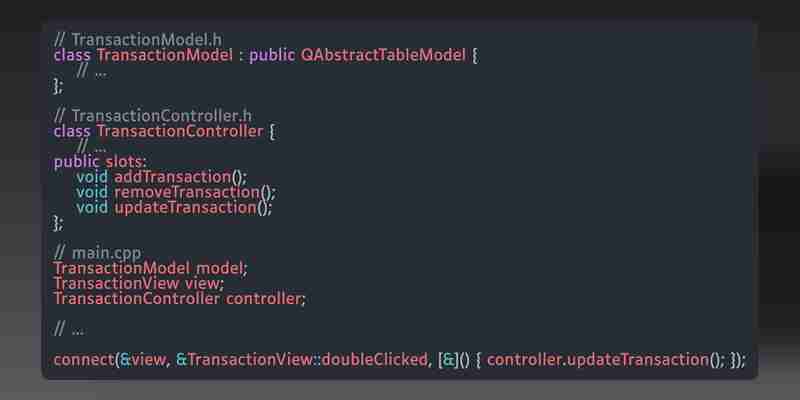This screenshot has height=400, width=800.
Task: Click the TransactionModel.h comment line
Action: point(138,39)
